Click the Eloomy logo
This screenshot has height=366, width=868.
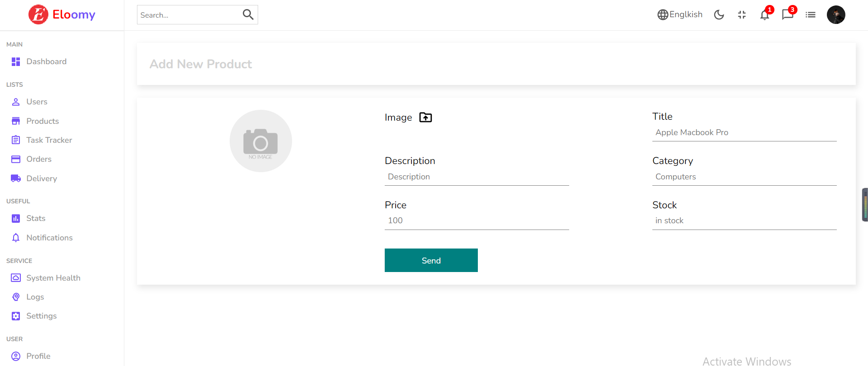(61, 14)
